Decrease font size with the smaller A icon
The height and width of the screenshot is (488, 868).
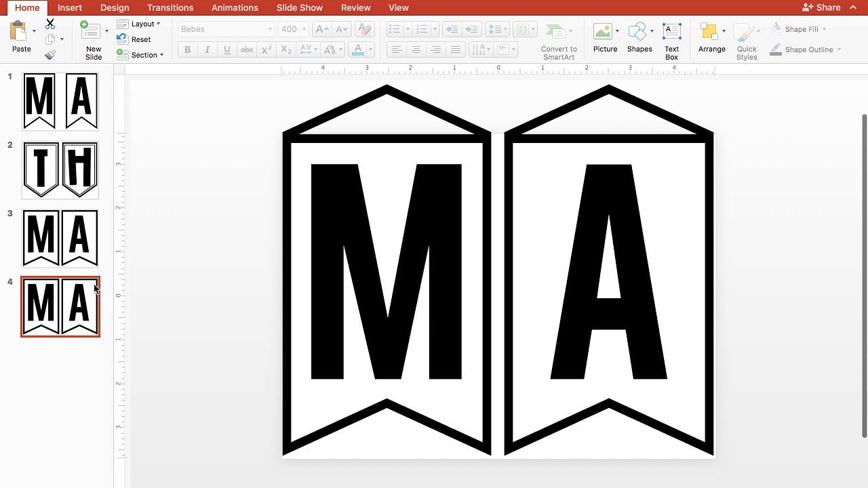(342, 29)
